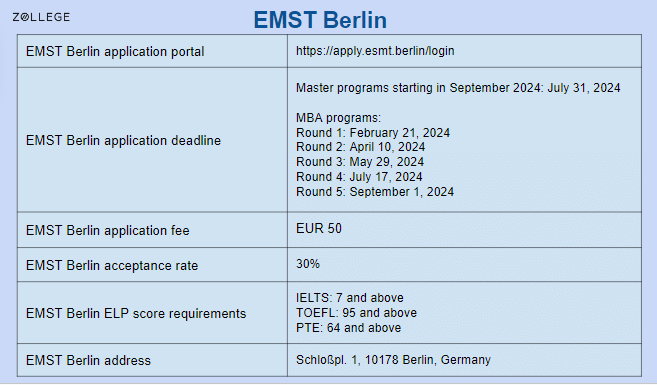This screenshot has width=657, height=385.
Task: Click the IELTS: 7 and above line
Action: coord(350,298)
